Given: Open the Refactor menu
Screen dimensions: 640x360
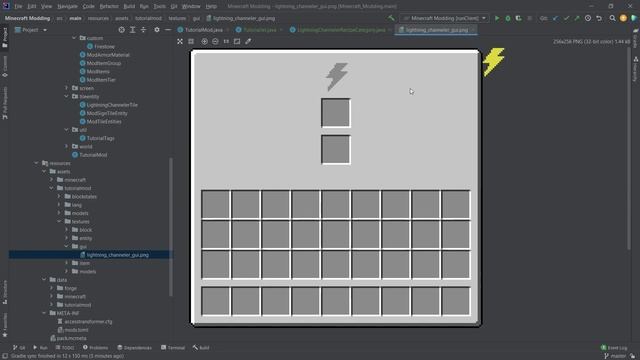Looking at the screenshot, I should [x=109, y=7].
